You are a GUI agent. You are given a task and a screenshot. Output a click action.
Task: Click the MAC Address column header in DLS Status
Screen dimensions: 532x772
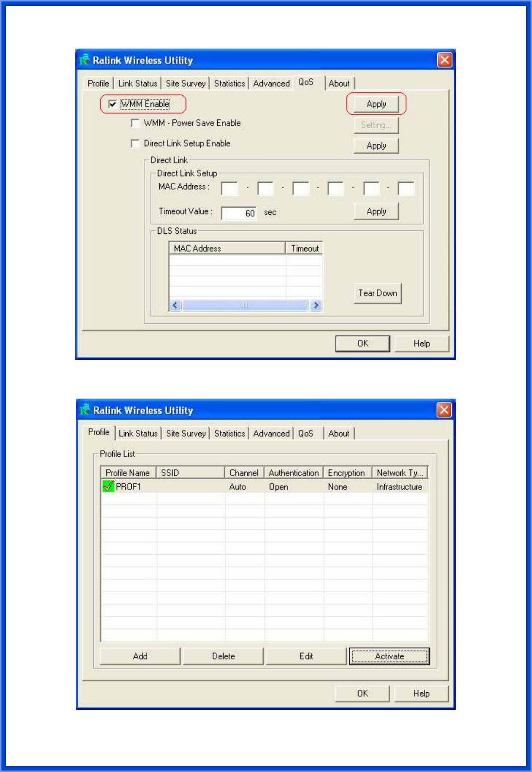(x=227, y=248)
